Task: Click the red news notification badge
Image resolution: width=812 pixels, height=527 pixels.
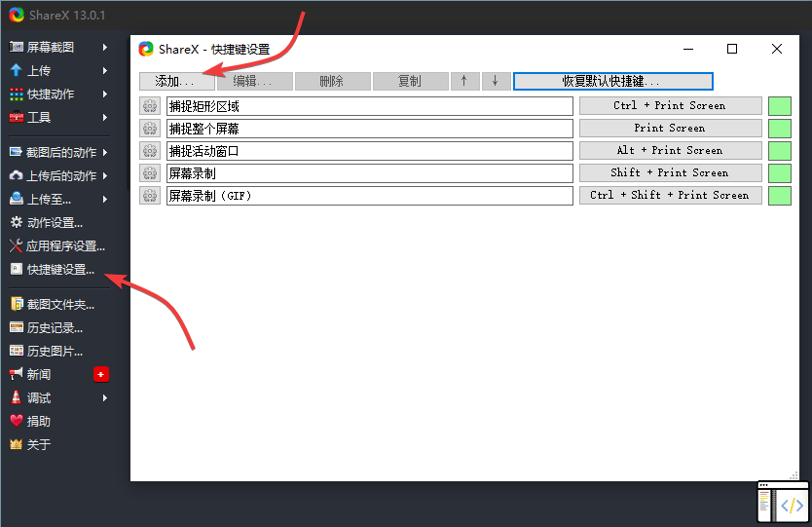Action: point(101,374)
